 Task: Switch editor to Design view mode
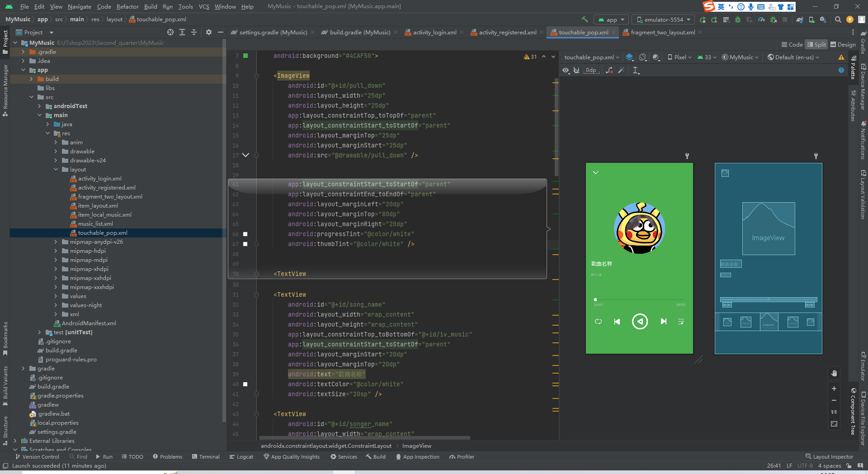point(843,44)
